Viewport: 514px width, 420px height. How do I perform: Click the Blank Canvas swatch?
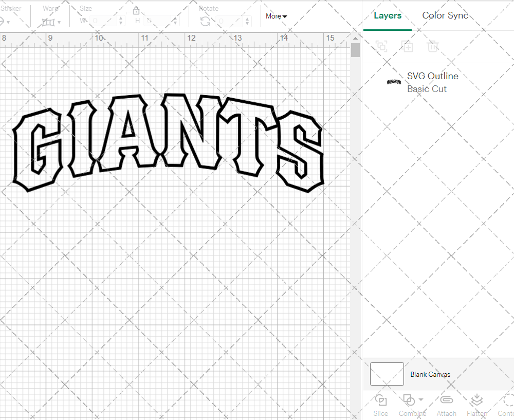(x=387, y=374)
